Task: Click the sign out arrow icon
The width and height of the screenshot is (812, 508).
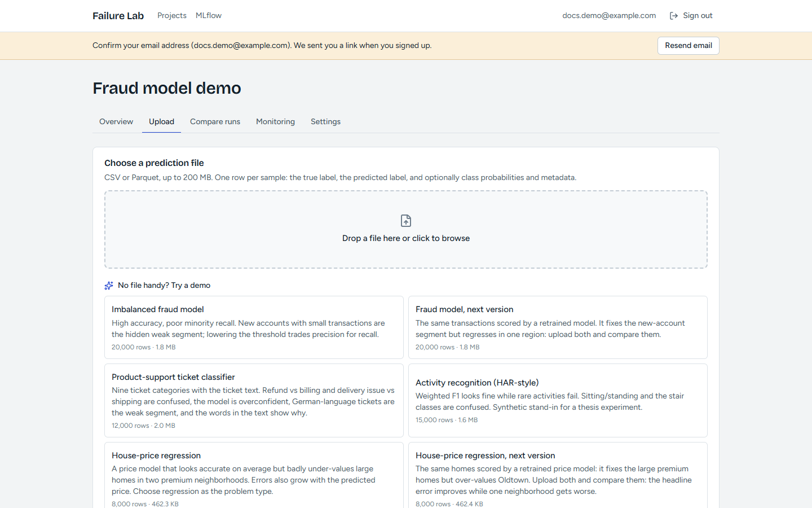Action: coord(673,16)
